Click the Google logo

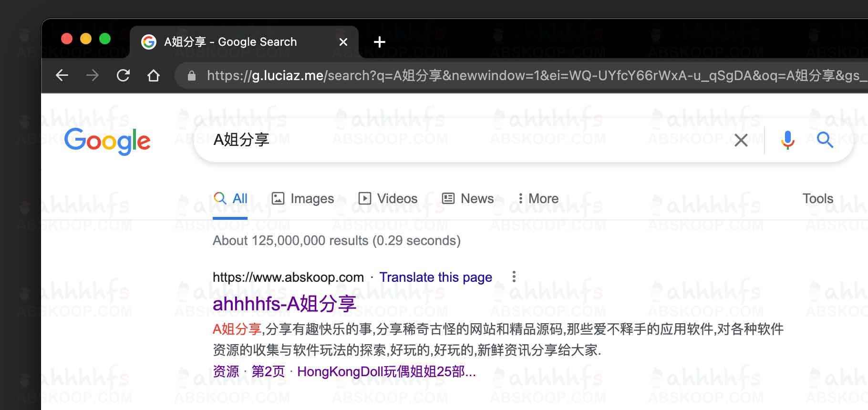pyautogui.click(x=107, y=141)
